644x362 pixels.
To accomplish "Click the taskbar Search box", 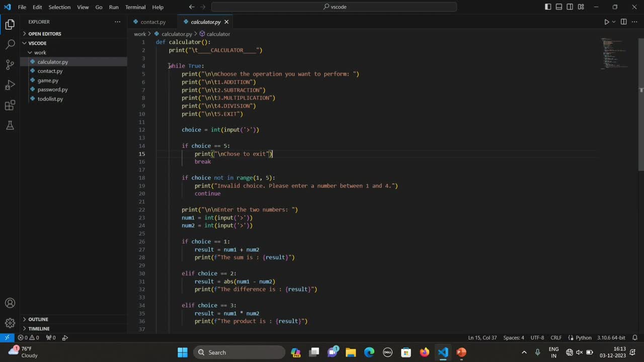I will pos(239,352).
